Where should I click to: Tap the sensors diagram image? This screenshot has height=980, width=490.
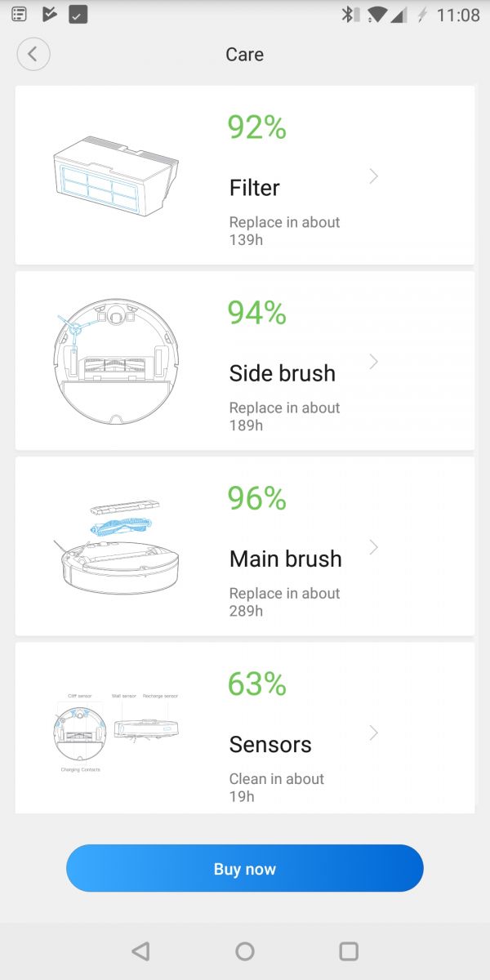[x=116, y=729]
